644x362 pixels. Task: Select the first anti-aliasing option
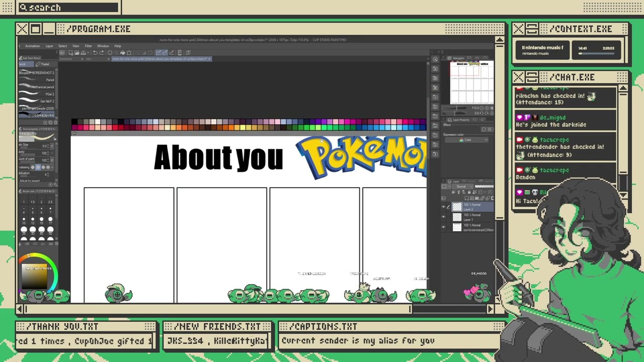[33, 167]
